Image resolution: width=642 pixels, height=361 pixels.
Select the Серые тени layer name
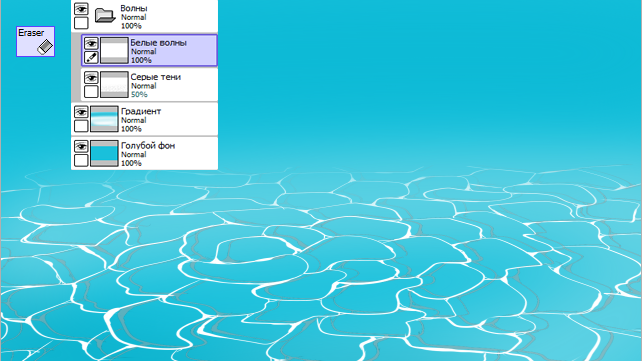click(x=156, y=77)
